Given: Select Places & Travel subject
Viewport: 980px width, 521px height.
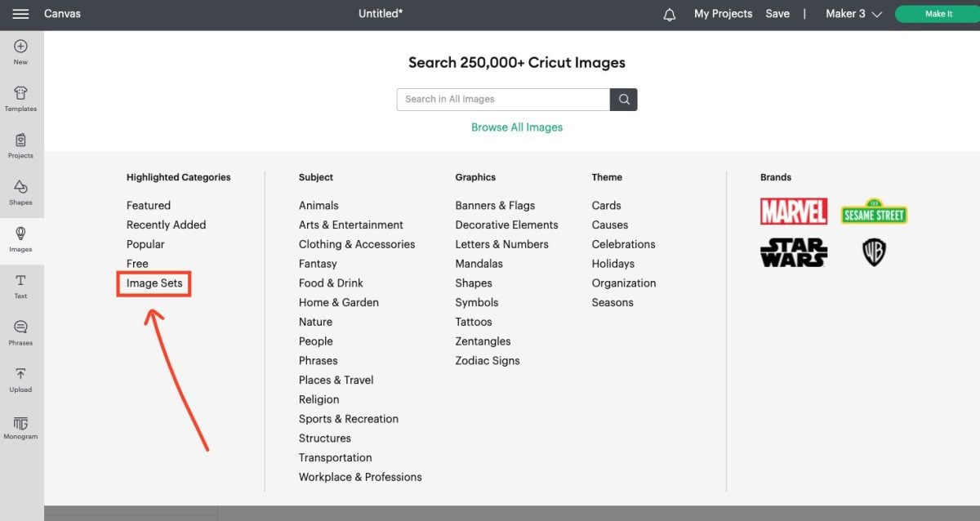Looking at the screenshot, I should tap(336, 381).
